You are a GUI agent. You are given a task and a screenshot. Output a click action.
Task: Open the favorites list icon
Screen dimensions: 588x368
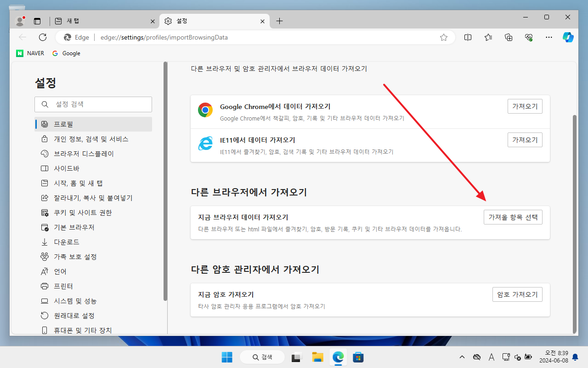[488, 37]
